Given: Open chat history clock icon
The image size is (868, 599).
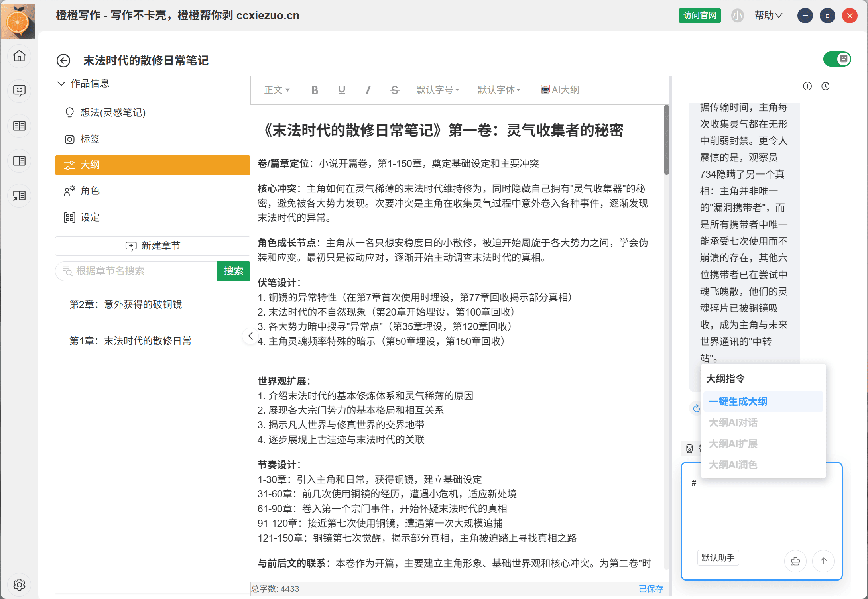Looking at the screenshot, I should tap(825, 86).
